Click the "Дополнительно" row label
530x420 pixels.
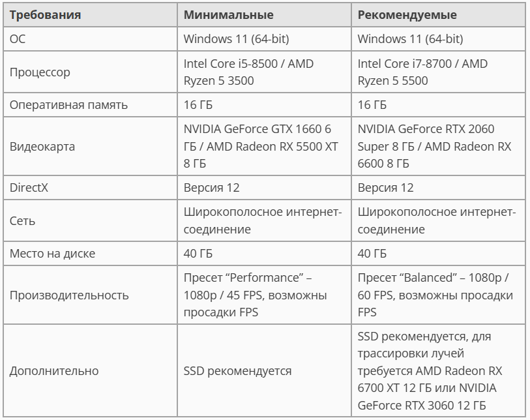coord(54,371)
